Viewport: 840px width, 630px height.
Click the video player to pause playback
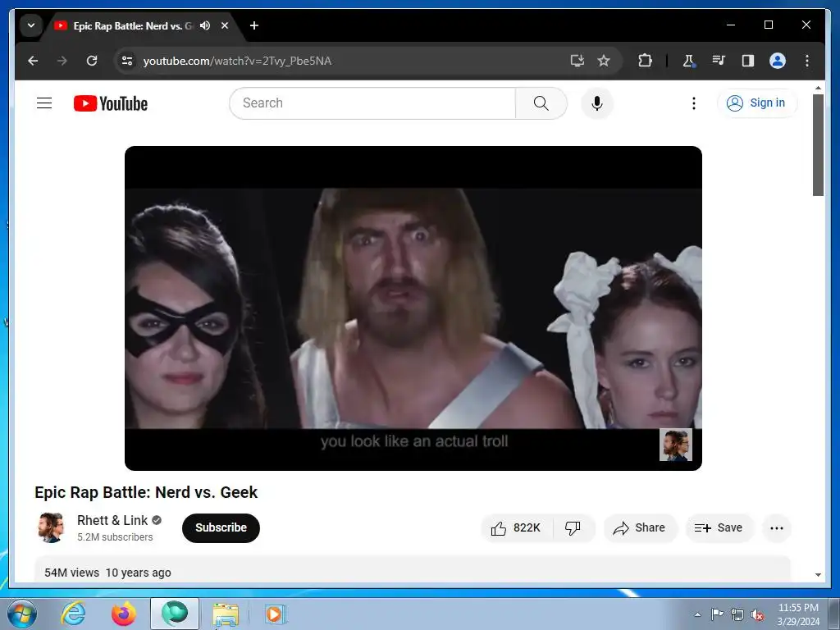(413, 308)
